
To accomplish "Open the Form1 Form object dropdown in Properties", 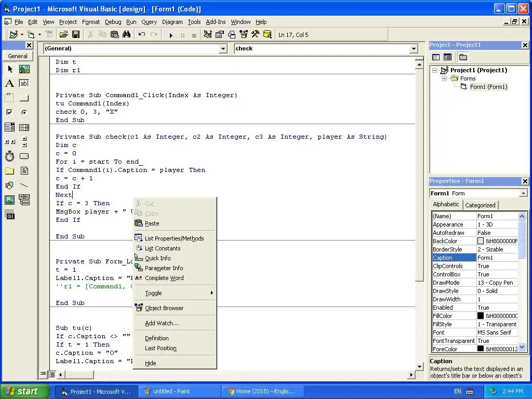I will click(523, 193).
